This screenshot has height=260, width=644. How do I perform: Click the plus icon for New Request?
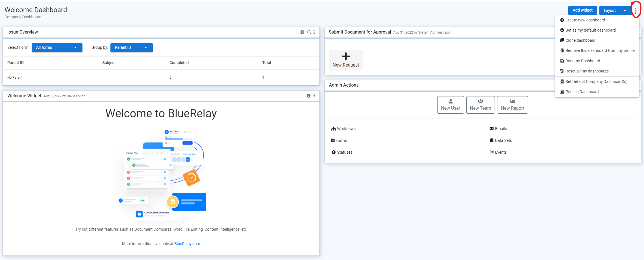pos(346,56)
